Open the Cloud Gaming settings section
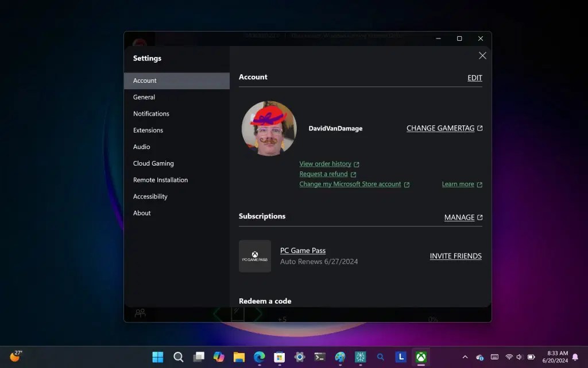Image resolution: width=588 pixels, height=368 pixels. tap(153, 163)
